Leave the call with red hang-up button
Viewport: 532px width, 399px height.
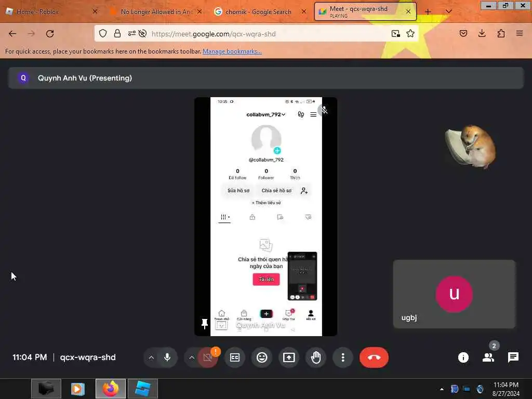click(x=374, y=357)
